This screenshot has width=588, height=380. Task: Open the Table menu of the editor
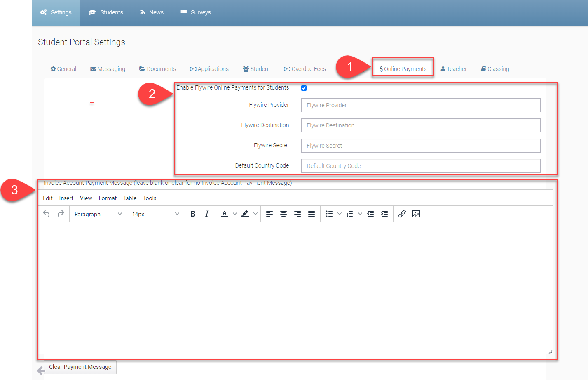(x=130, y=198)
